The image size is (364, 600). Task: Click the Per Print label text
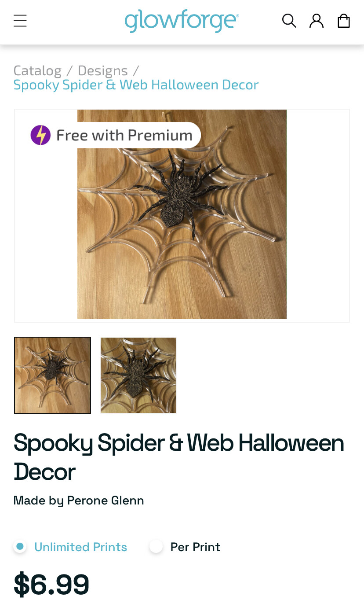coord(195,547)
